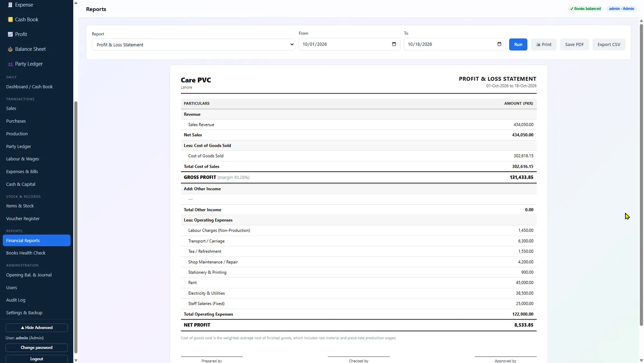
Task: Open Party Ledger under Transactions
Action: pos(19,147)
